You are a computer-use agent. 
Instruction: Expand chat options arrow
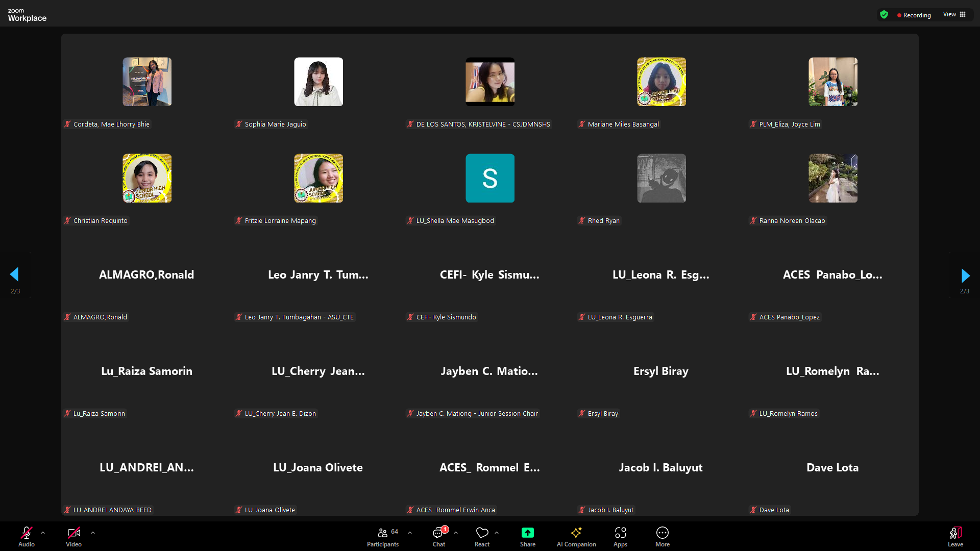click(456, 533)
